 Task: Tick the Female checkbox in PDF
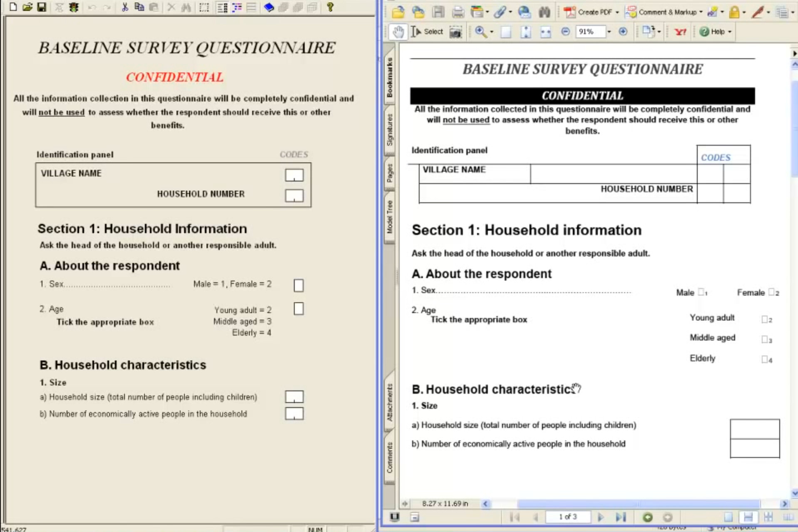(771, 292)
